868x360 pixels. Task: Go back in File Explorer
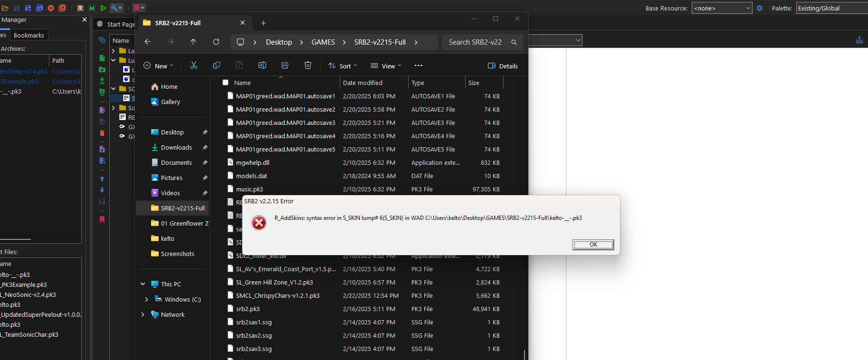[x=148, y=42]
